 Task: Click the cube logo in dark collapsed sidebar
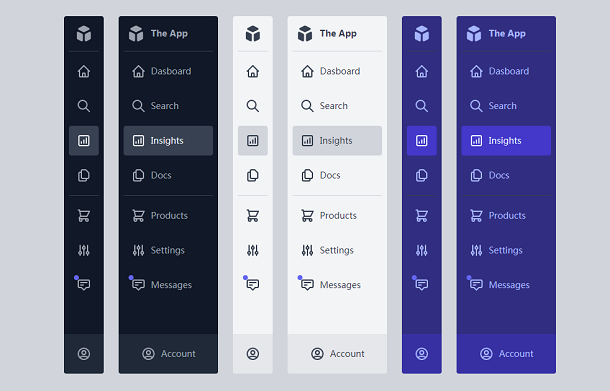click(84, 34)
